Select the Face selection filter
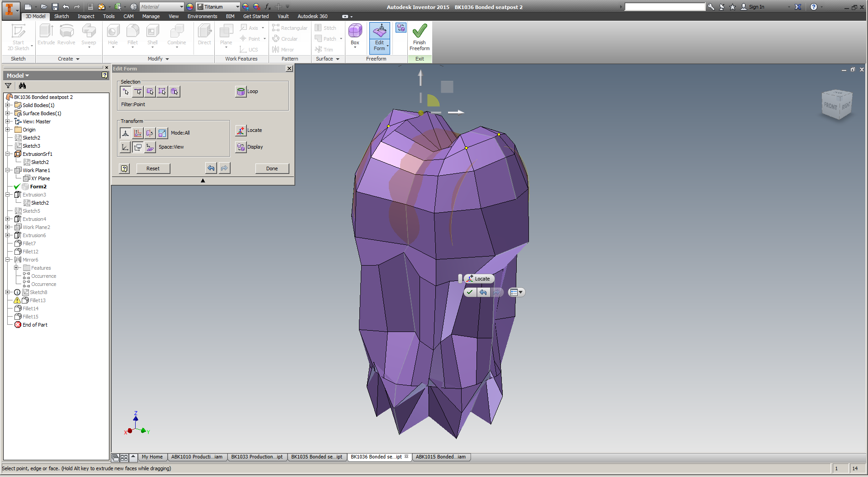The image size is (868, 477). [150, 92]
